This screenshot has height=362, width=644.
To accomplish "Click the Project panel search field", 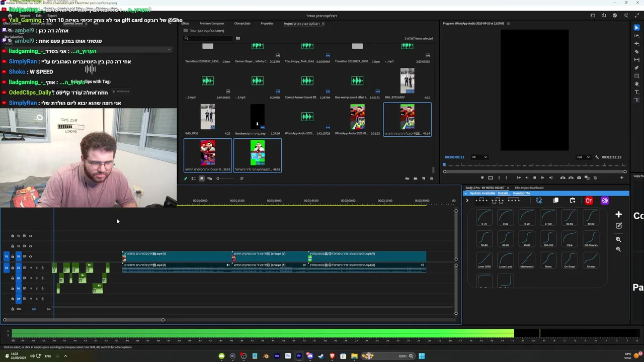I will click(209, 38).
